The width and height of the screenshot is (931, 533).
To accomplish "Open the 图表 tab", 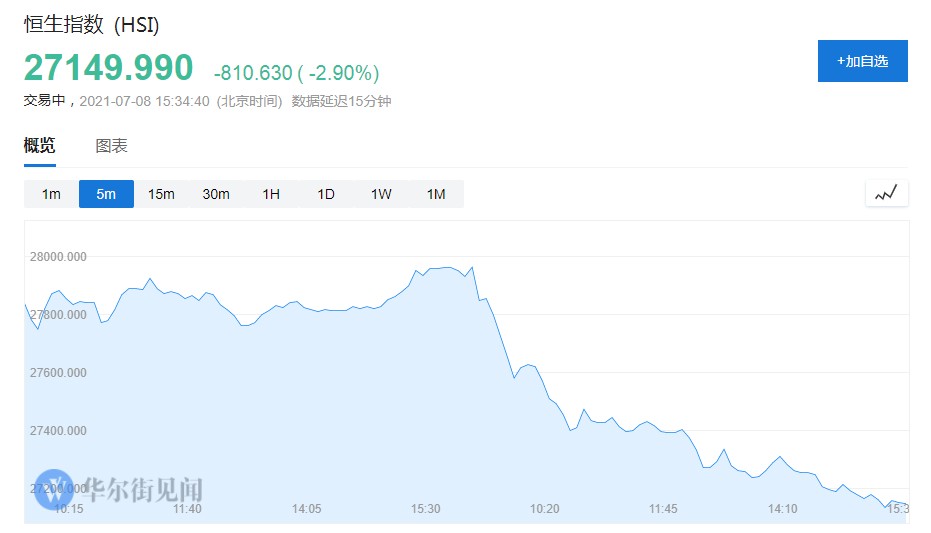I will coord(111,146).
